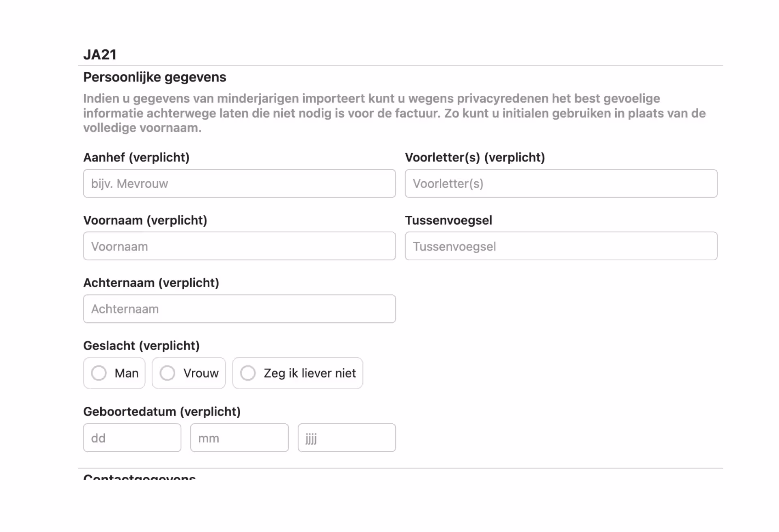Click the 'Persoonlijke gegevens' section heading
The image size is (779, 532).
tap(155, 77)
